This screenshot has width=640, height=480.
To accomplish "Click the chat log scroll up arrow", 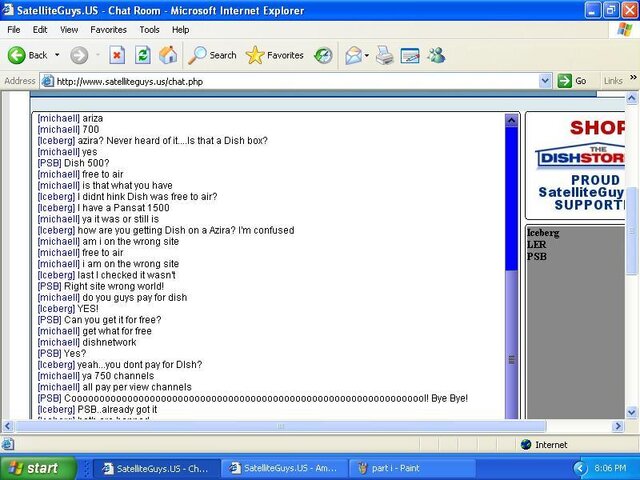I will click(x=511, y=120).
